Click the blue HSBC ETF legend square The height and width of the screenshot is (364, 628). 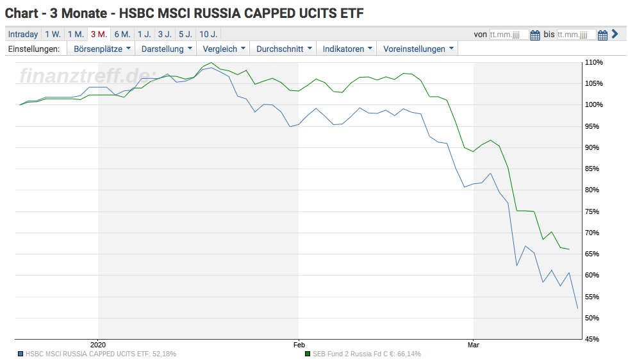point(21,354)
